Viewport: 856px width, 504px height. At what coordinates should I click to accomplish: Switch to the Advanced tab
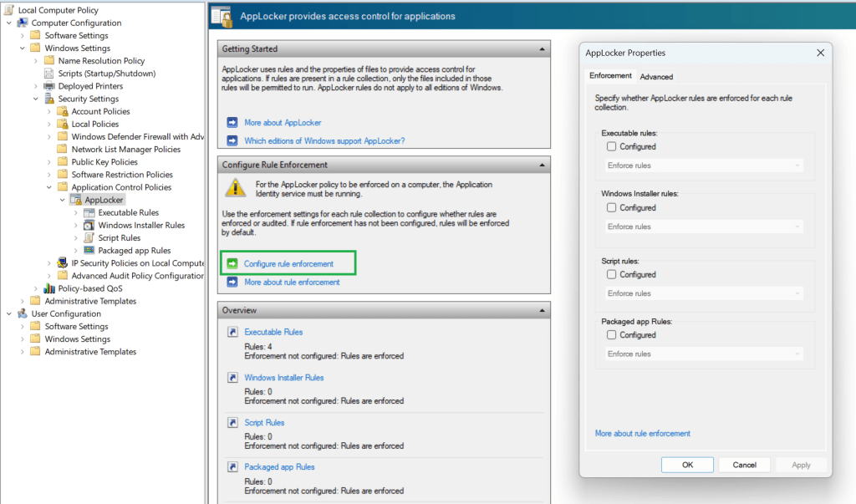tap(656, 77)
